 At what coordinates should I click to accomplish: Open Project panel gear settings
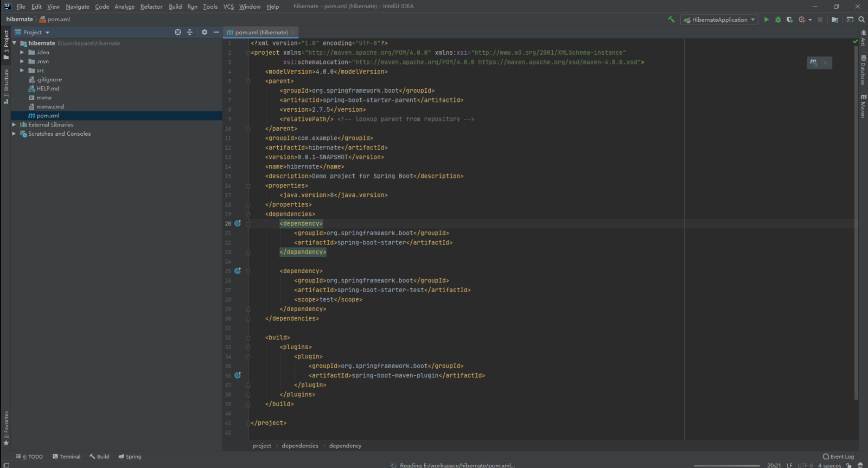click(x=205, y=33)
